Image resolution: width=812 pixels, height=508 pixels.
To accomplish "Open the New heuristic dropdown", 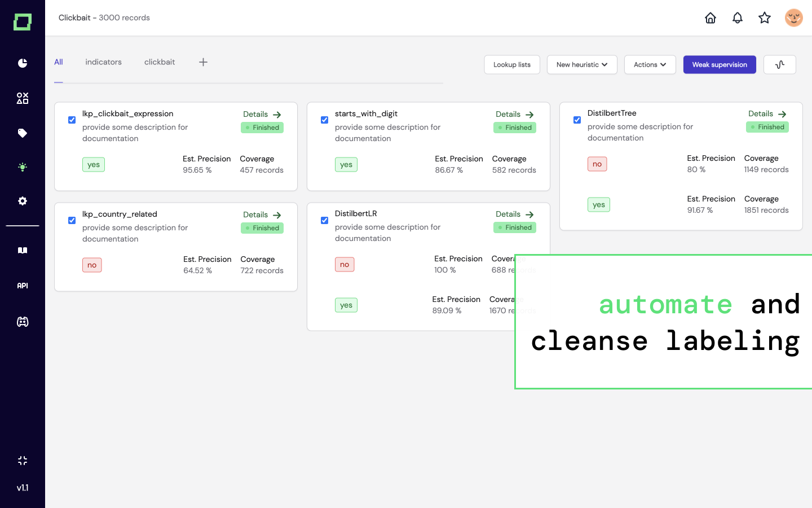I will pos(582,64).
